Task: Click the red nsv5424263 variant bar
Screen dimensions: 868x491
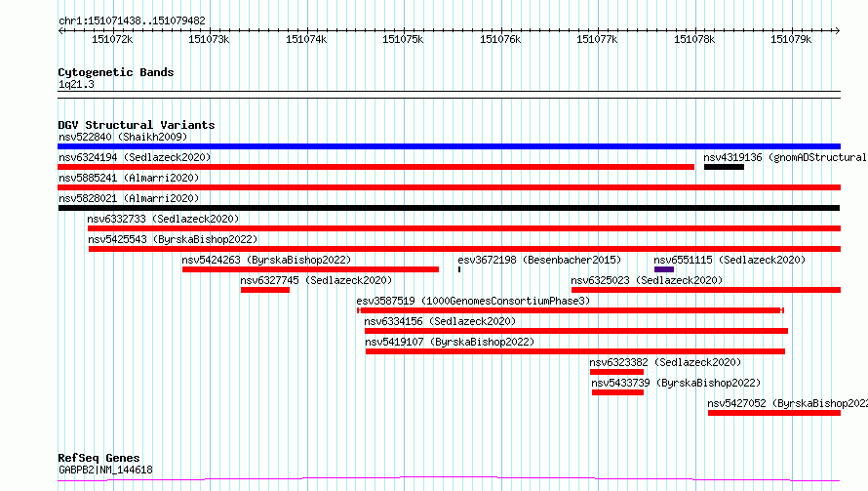Action: click(x=310, y=269)
